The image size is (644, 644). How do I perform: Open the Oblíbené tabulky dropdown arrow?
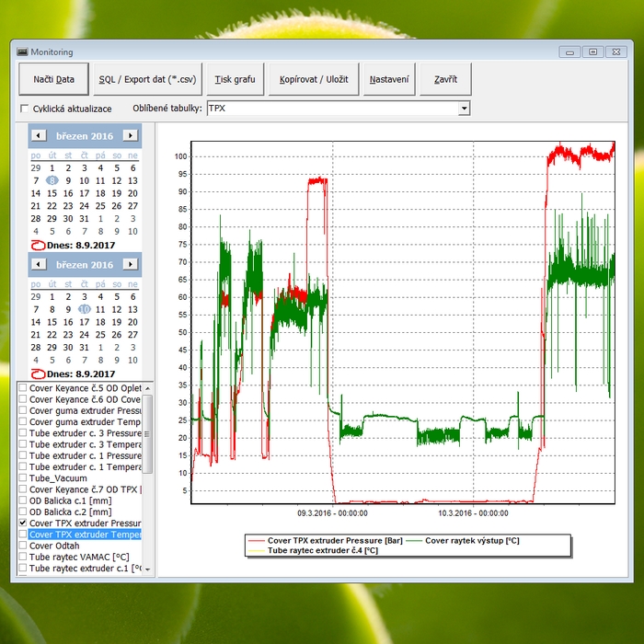point(464,109)
